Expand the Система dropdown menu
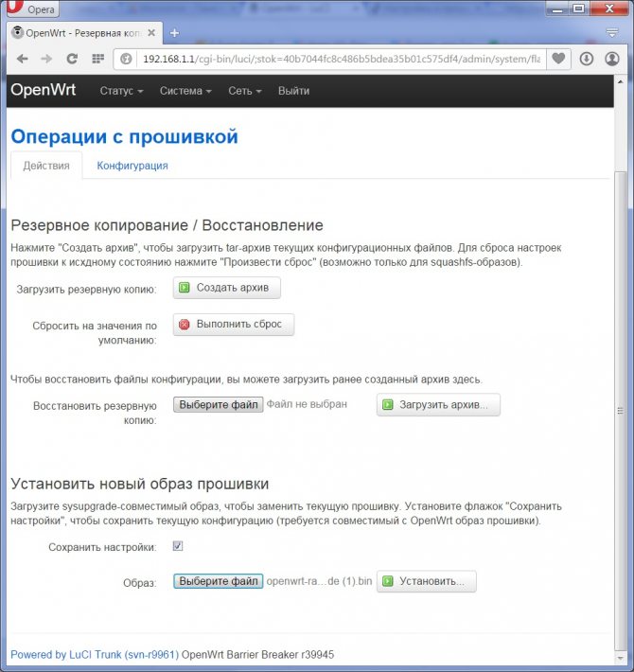This screenshot has height=672, width=634. 185,91
